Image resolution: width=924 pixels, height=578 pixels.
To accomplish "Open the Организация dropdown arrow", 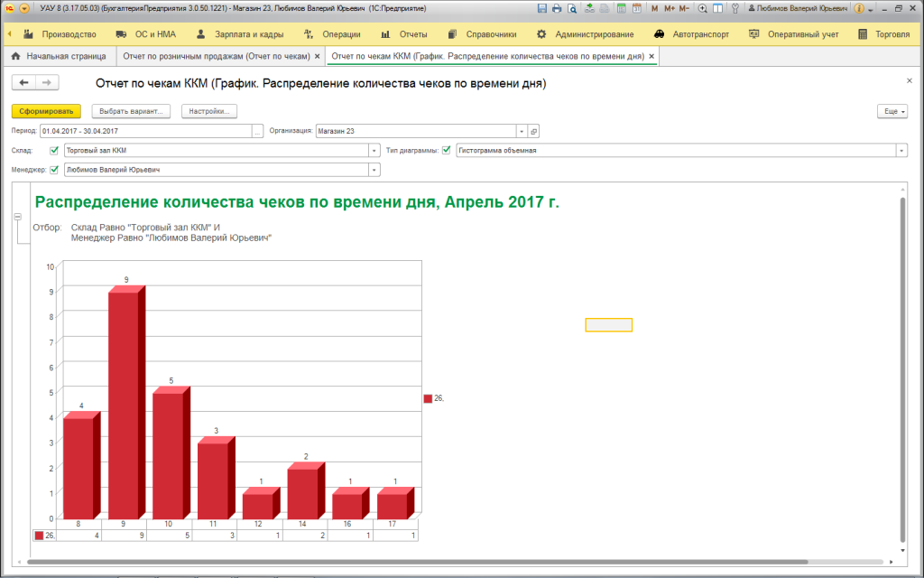I will [522, 131].
